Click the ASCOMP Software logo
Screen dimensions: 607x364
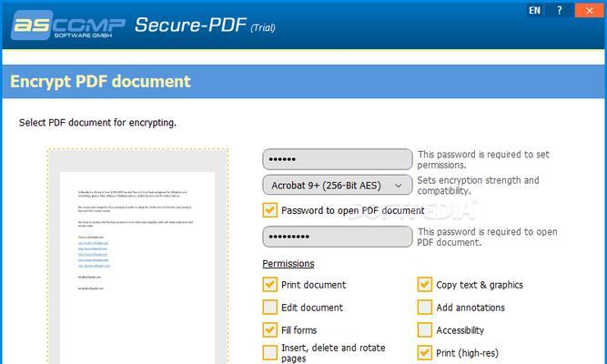pos(68,25)
